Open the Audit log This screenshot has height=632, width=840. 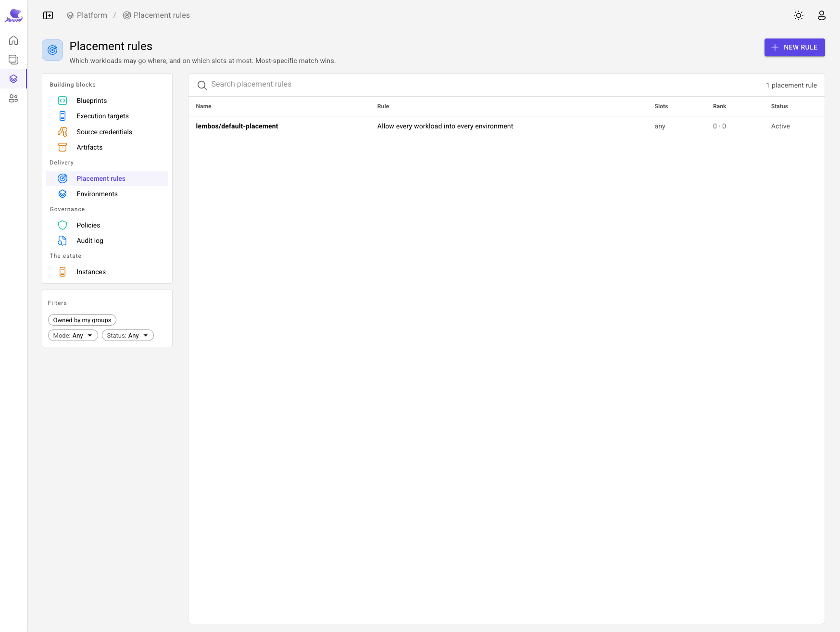(x=107, y=240)
